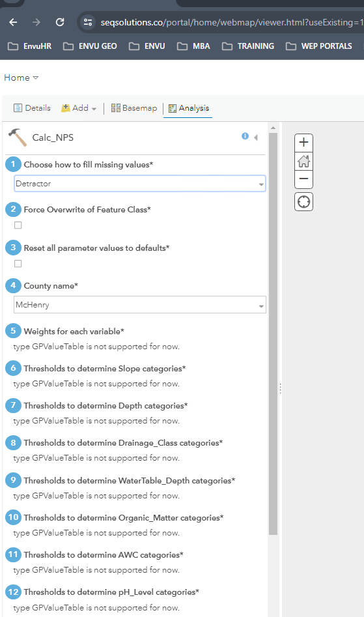
Task: Click the Calc_NPS tool title
Action: pos(53,137)
